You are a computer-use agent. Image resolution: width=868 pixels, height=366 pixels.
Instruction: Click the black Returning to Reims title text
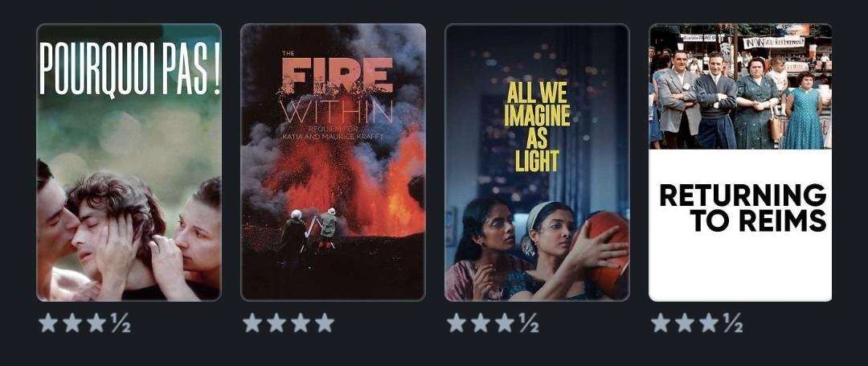tap(743, 208)
